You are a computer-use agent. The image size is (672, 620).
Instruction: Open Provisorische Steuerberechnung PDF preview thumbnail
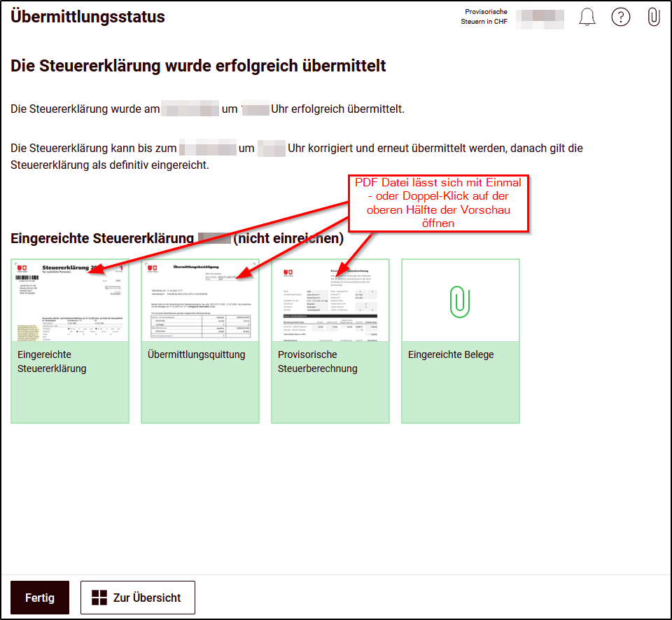pos(330,301)
